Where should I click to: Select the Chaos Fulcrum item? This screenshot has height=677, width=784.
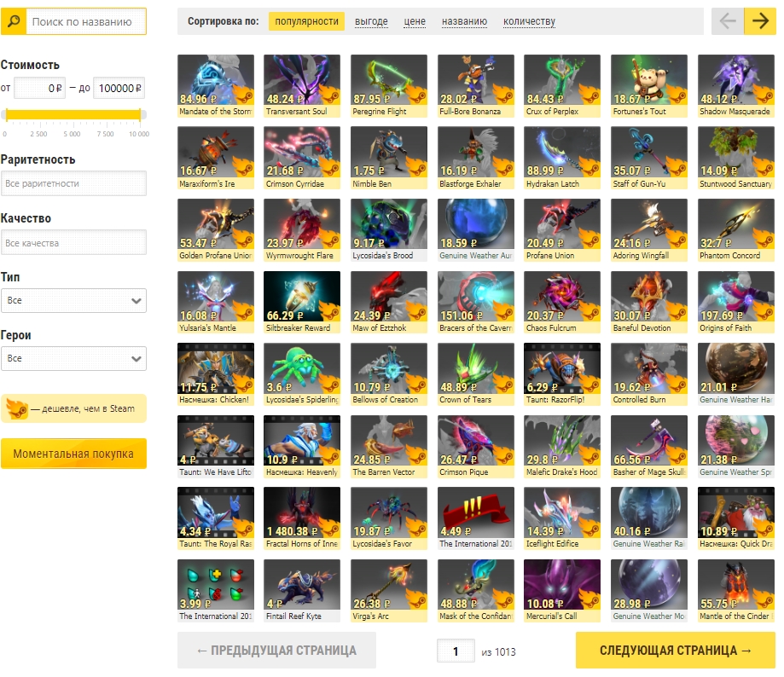pos(562,303)
